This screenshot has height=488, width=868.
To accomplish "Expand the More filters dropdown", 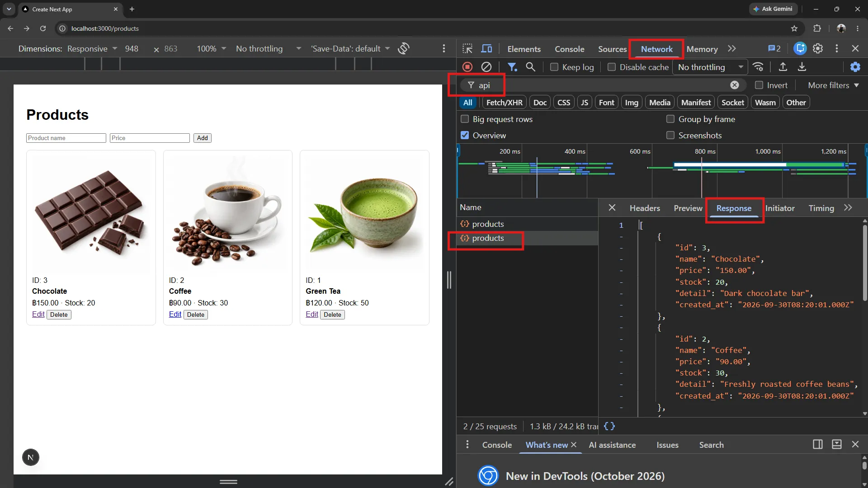I will 833,85.
